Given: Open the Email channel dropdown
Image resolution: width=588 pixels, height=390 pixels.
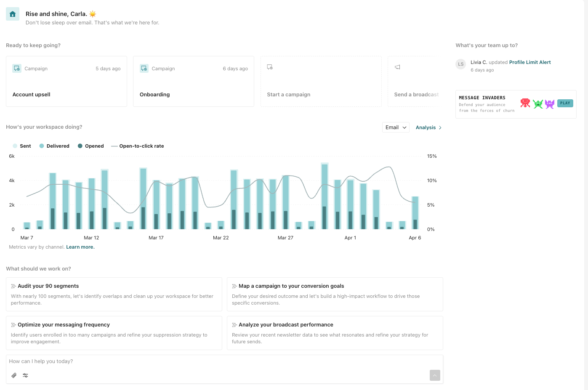Looking at the screenshot, I should point(395,127).
